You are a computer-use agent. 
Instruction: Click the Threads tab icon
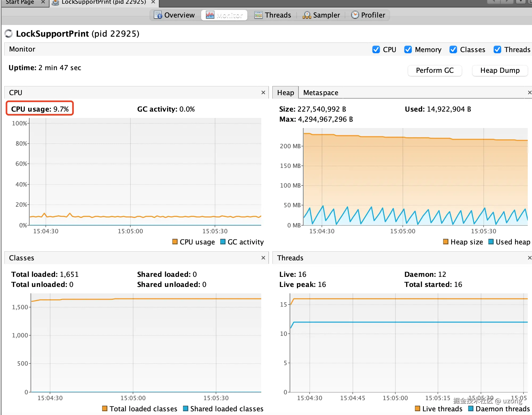click(x=258, y=15)
